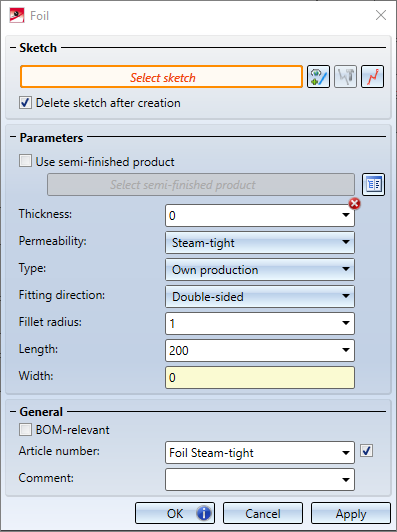The height and width of the screenshot is (532, 397).
Task: Collapse the Parameters section header
Action: click(13, 137)
